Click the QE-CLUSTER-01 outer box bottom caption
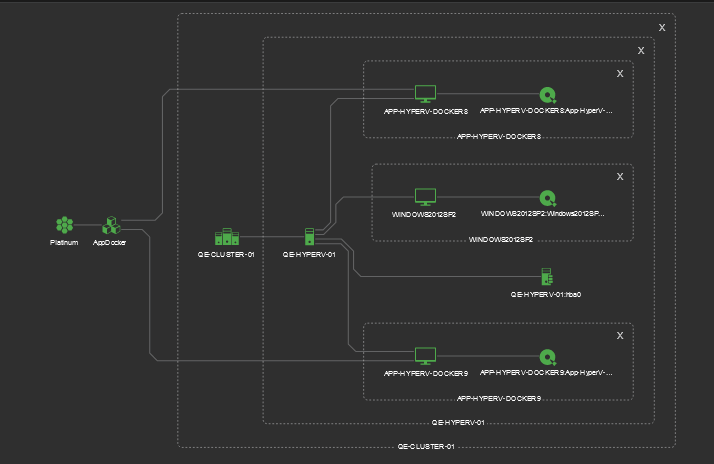Viewport: 714px width, 464px height. click(x=426, y=447)
